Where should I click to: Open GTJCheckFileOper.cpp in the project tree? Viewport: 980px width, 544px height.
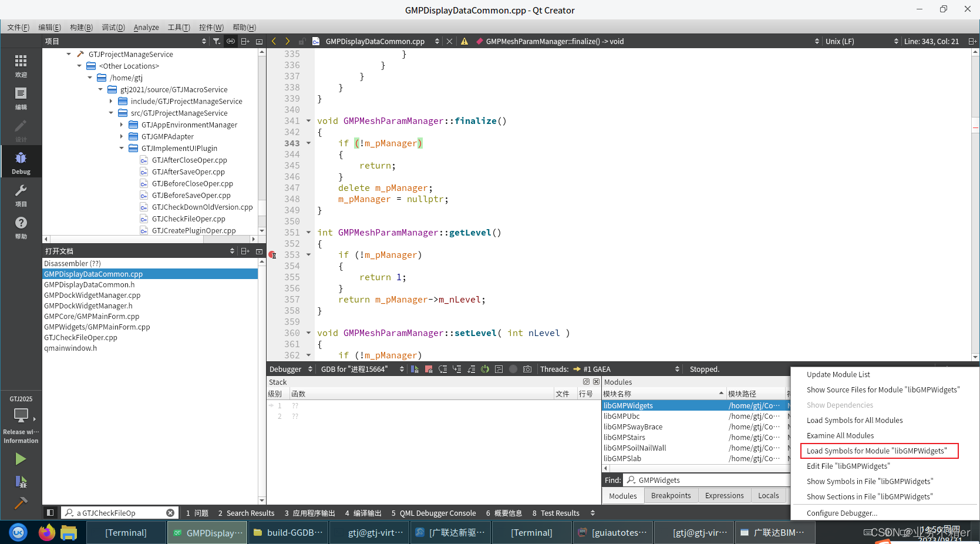188,219
